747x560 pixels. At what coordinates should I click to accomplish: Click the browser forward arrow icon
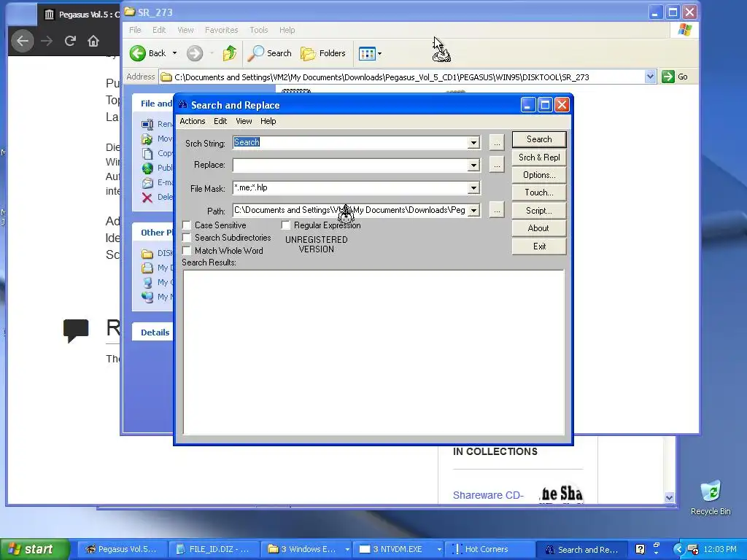47,41
